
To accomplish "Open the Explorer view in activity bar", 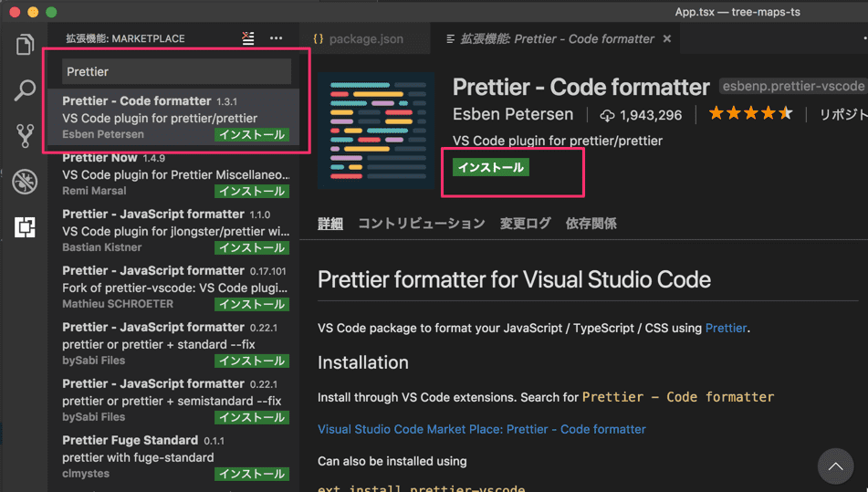I will [25, 45].
